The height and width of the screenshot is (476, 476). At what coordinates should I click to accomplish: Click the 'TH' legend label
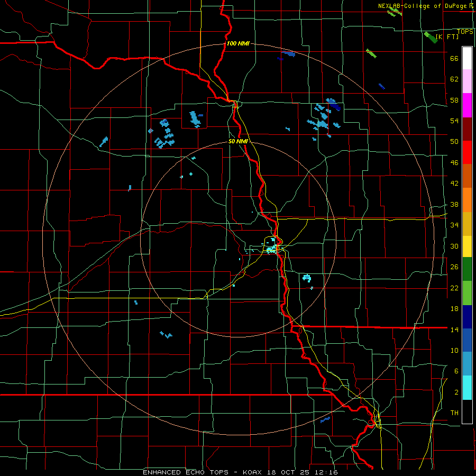[x=454, y=413]
